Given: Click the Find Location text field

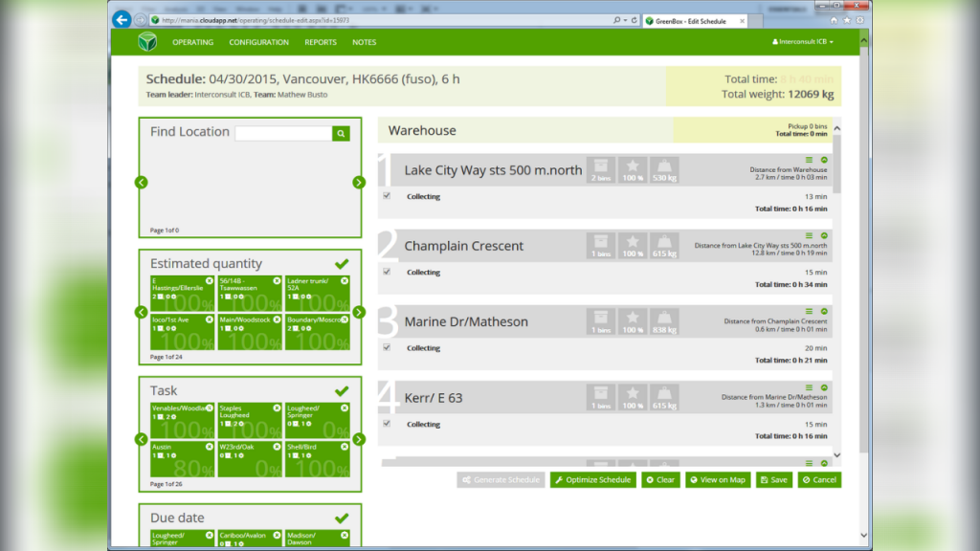Looking at the screenshot, I should pyautogui.click(x=283, y=133).
